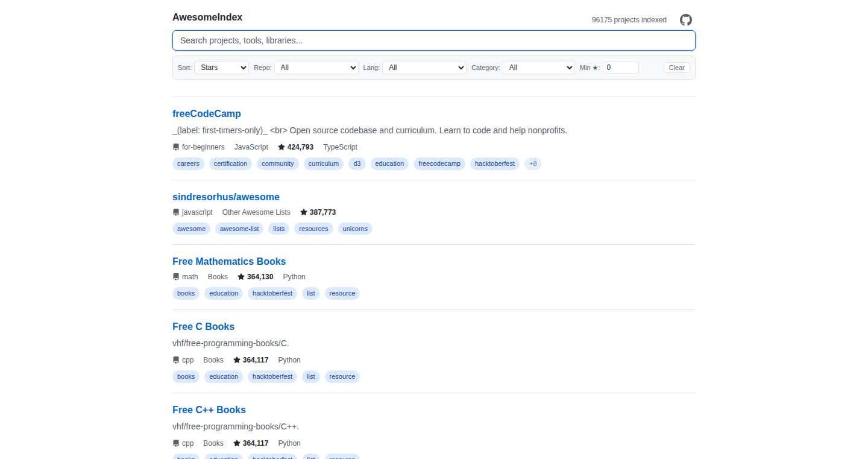Focus the search projects input field
The image size is (868, 459).
434,40
